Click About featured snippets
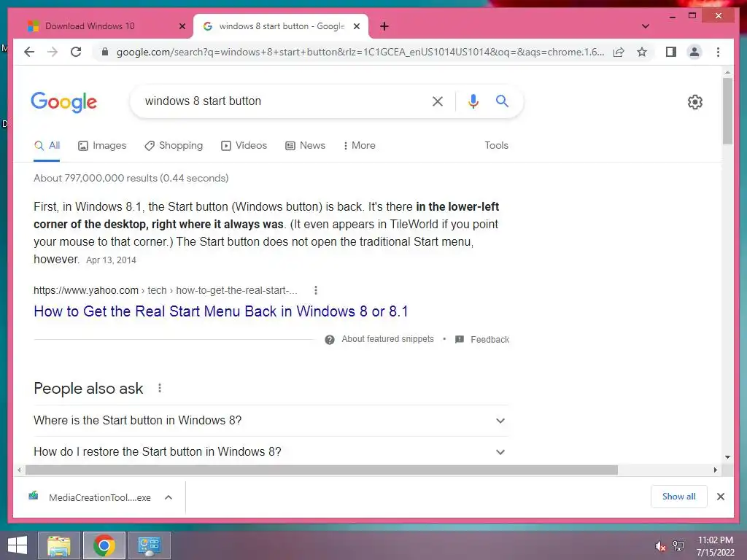This screenshot has width=747, height=560. pyautogui.click(x=387, y=339)
